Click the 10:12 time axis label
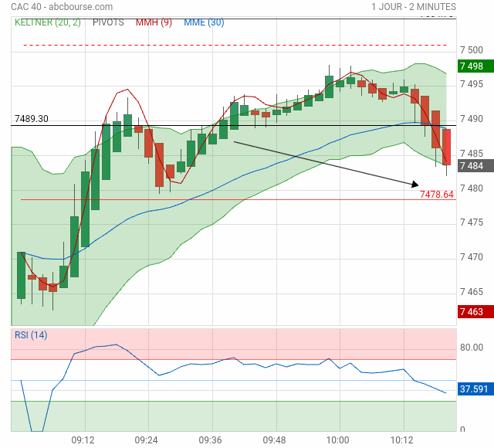Viewport: 494px width, 448px height. (401, 440)
